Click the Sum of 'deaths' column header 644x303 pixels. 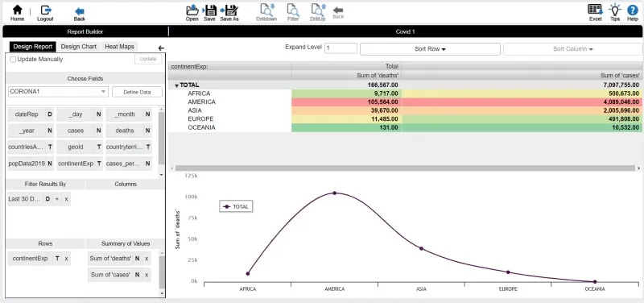coord(346,75)
